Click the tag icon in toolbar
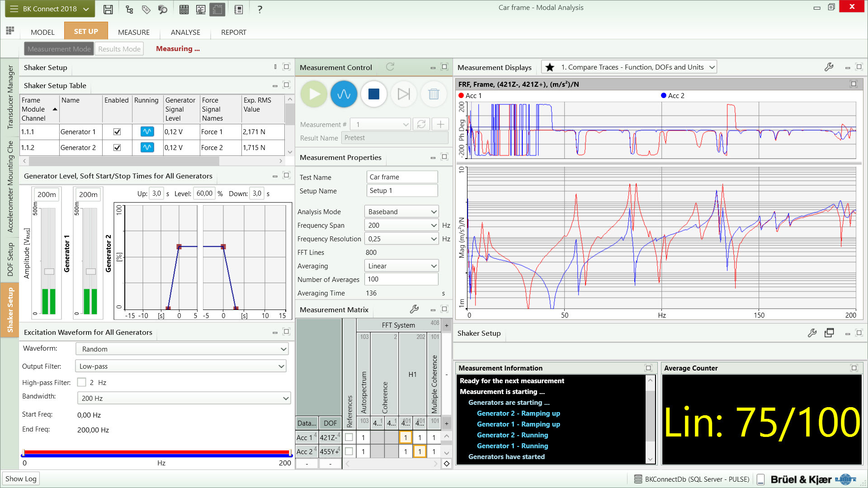Image resolution: width=868 pixels, height=488 pixels. [146, 9]
